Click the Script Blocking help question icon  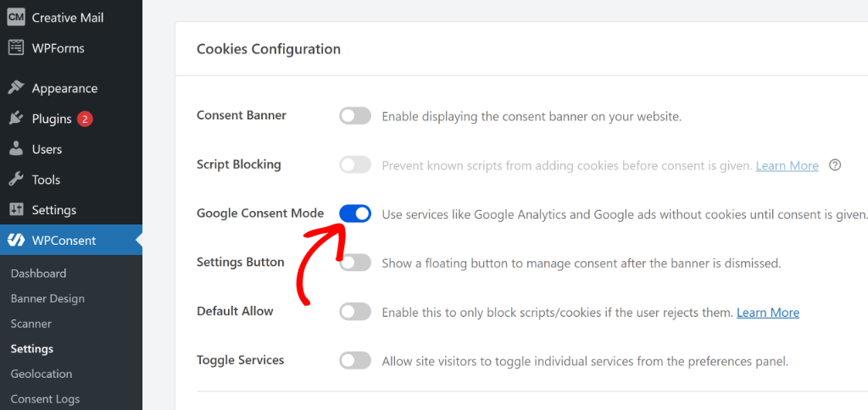coord(835,165)
